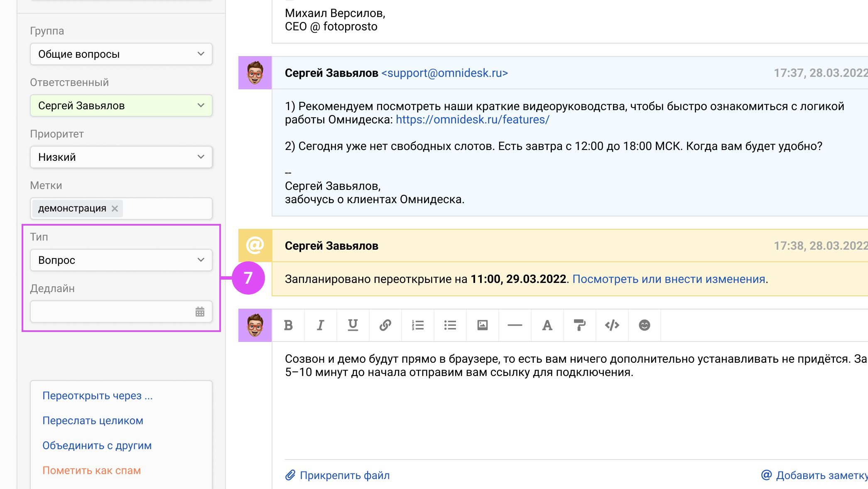Screen dimensions: 868x489
Task: Open the Ответственный dropdown 'Сергей Завьялов'
Action: point(121,106)
